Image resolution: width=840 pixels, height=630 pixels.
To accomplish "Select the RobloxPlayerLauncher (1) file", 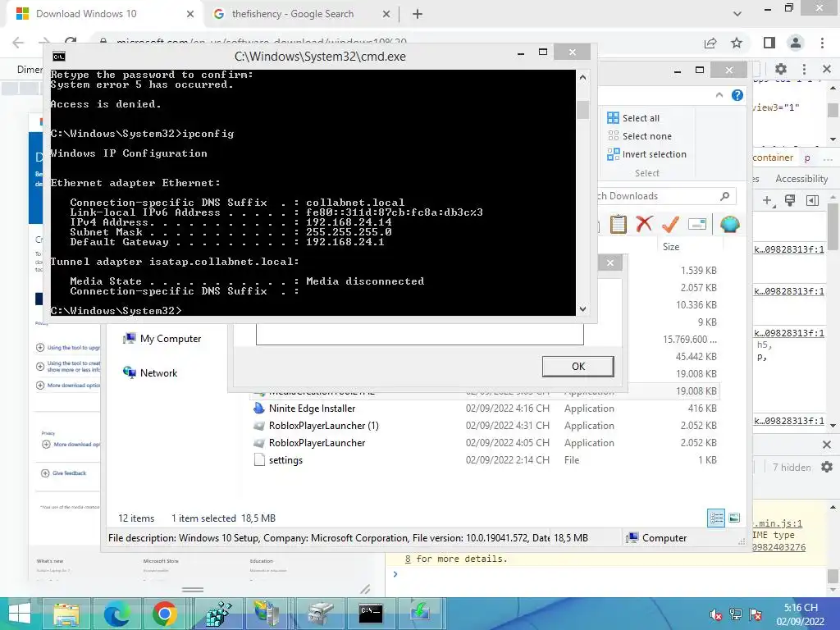I will point(323,426).
